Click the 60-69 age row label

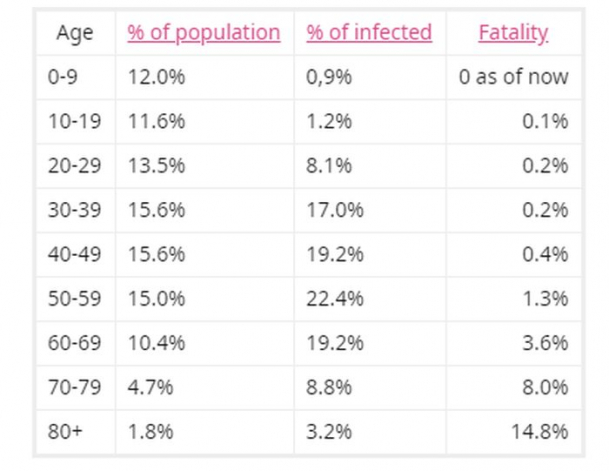coord(75,342)
